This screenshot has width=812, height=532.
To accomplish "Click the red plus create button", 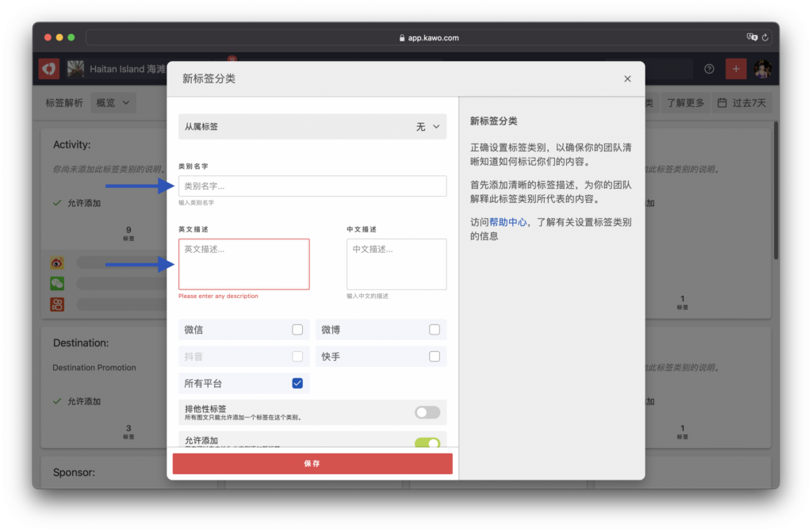I will (x=736, y=69).
